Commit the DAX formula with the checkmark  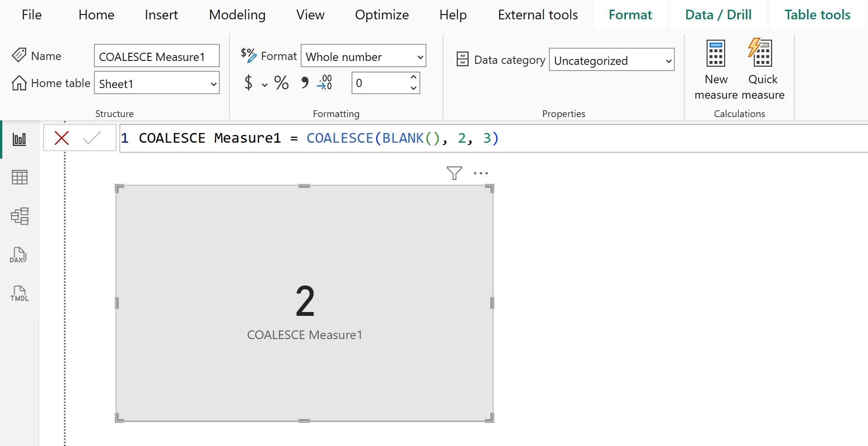[x=91, y=138]
